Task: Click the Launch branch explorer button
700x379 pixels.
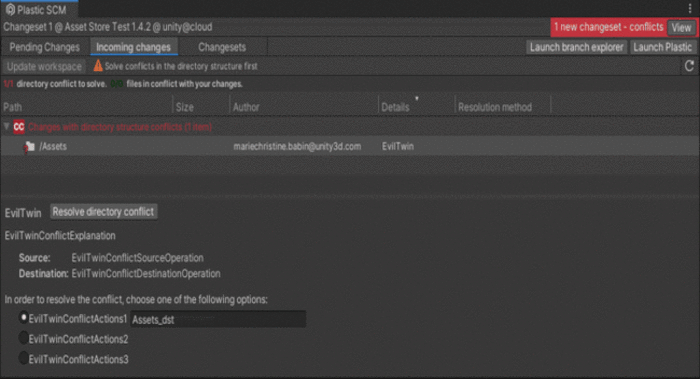Action: tap(576, 47)
